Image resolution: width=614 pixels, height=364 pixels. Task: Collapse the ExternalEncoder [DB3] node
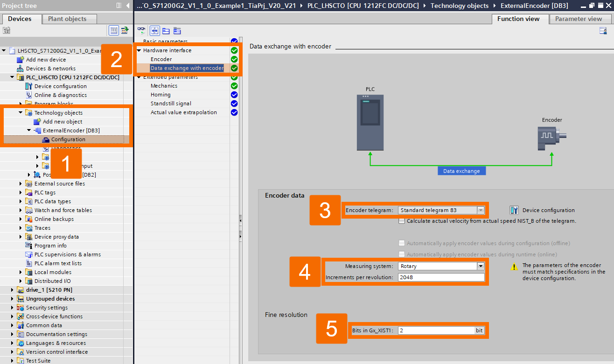click(x=29, y=130)
